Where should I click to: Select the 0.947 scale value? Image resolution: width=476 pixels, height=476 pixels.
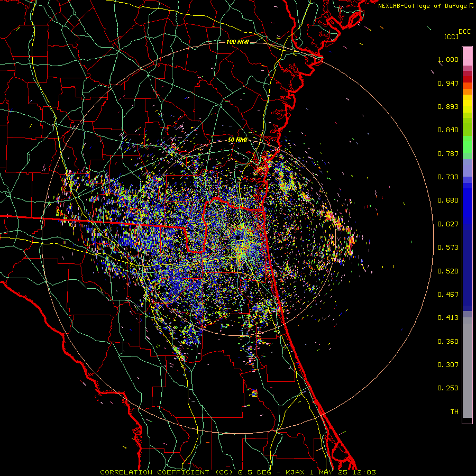coord(448,83)
